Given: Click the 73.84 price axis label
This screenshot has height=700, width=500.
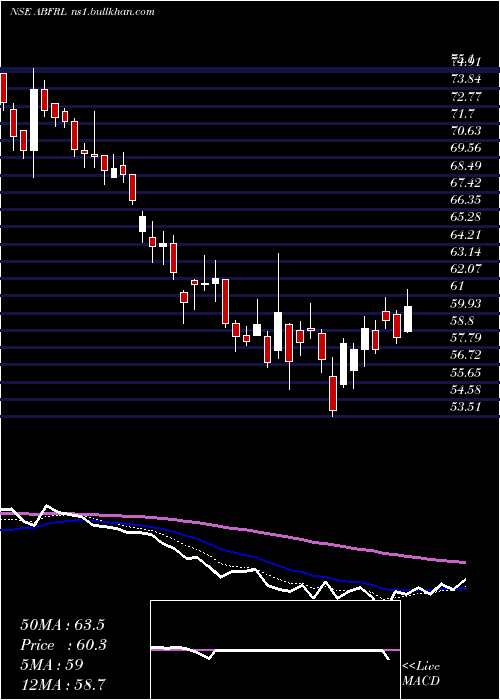Looking at the screenshot, I should point(466,79).
